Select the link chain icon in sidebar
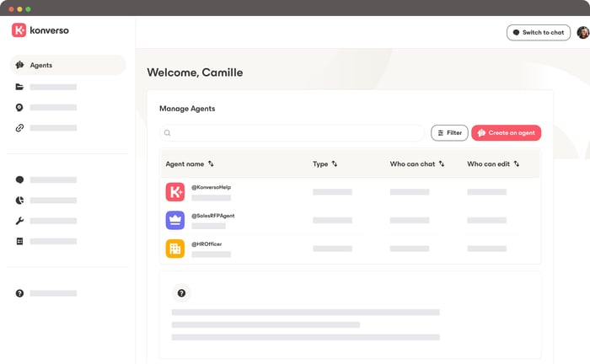590x364 pixels. click(x=19, y=128)
